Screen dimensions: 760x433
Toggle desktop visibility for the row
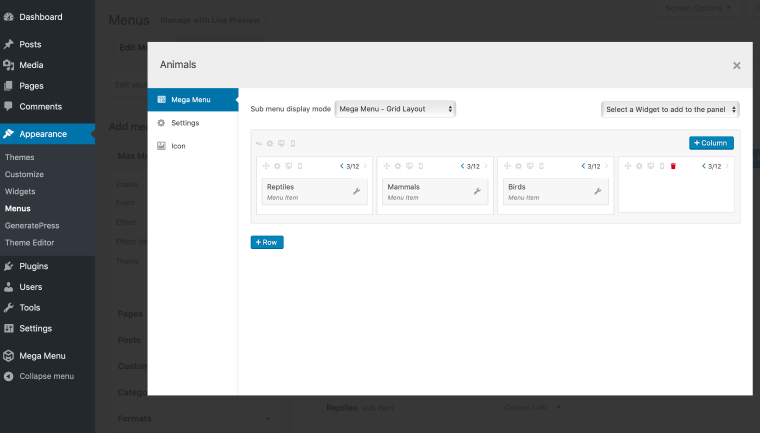(281, 144)
